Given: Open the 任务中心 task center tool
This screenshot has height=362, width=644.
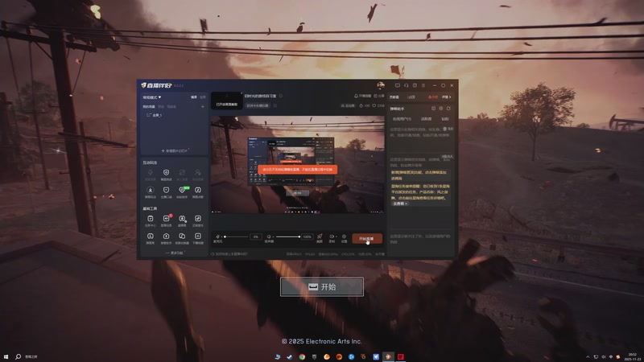Looking at the screenshot, I should pyautogui.click(x=151, y=220).
